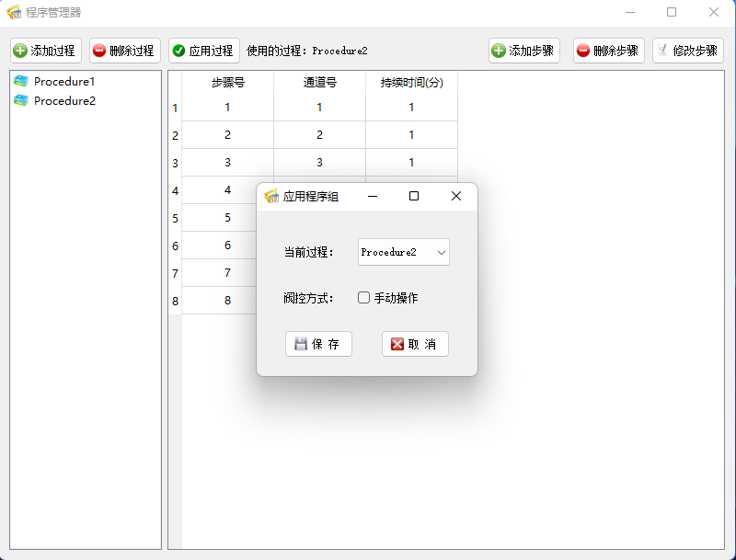The width and height of the screenshot is (736, 560).
Task: Select row header 2 in the table
Action: (175, 135)
